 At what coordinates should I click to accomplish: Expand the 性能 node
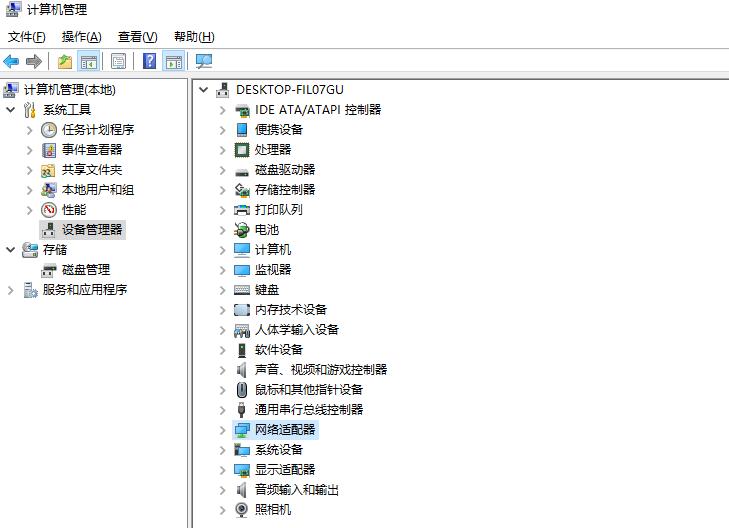pyautogui.click(x=29, y=210)
